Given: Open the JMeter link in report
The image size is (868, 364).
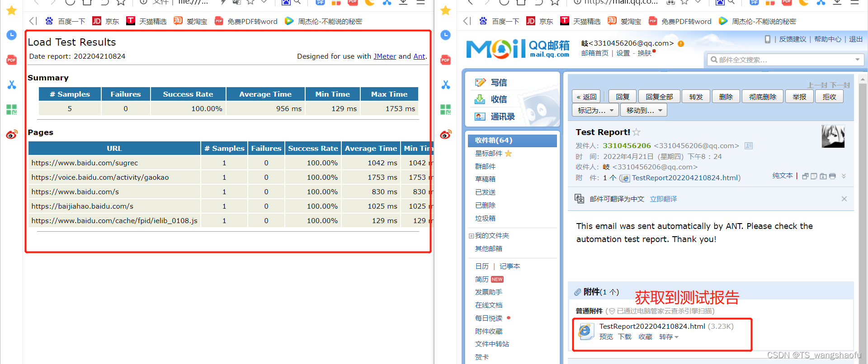Looking at the screenshot, I should 385,56.
